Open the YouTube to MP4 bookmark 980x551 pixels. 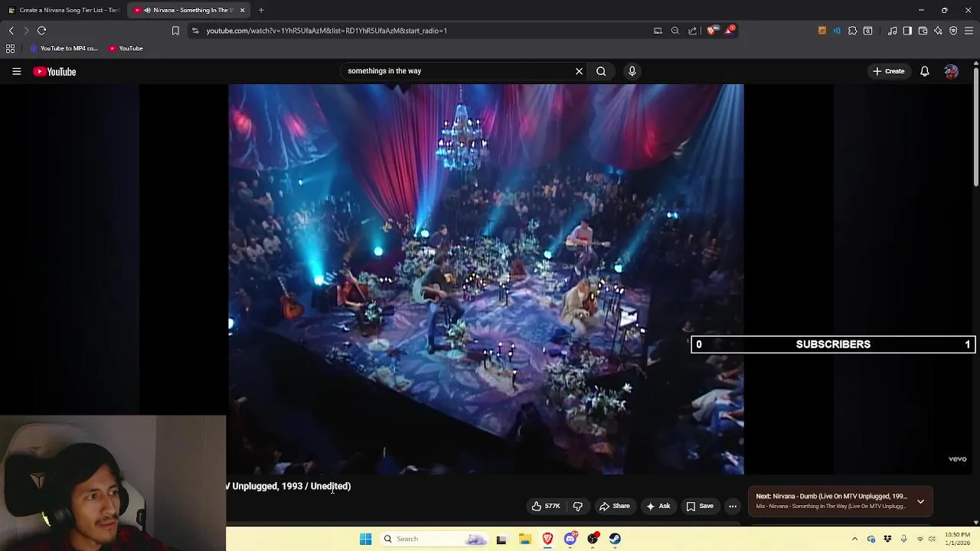click(x=64, y=48)
